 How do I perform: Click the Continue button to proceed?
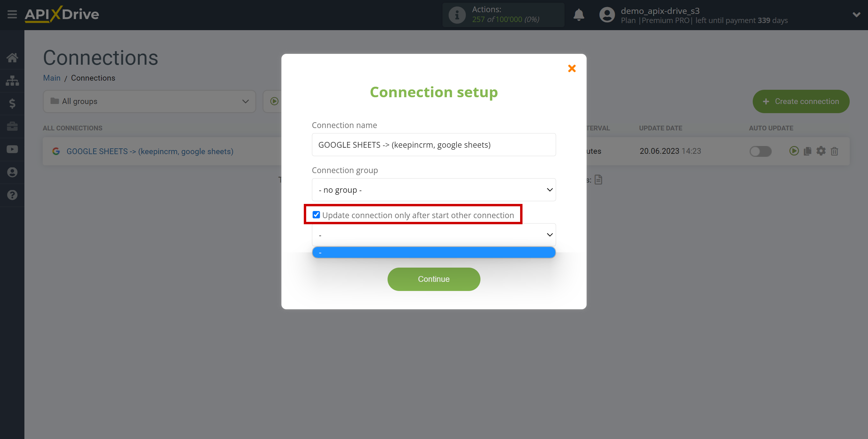coord(434,279)
